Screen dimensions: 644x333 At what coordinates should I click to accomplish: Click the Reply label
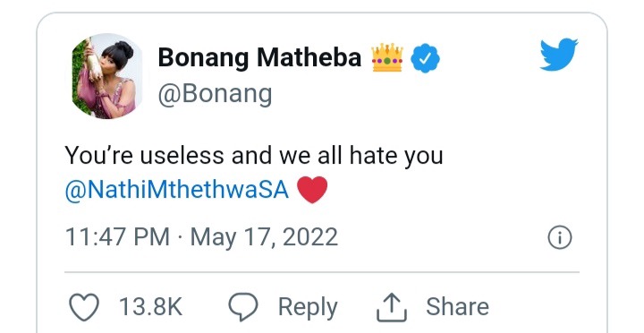(308, 308)
